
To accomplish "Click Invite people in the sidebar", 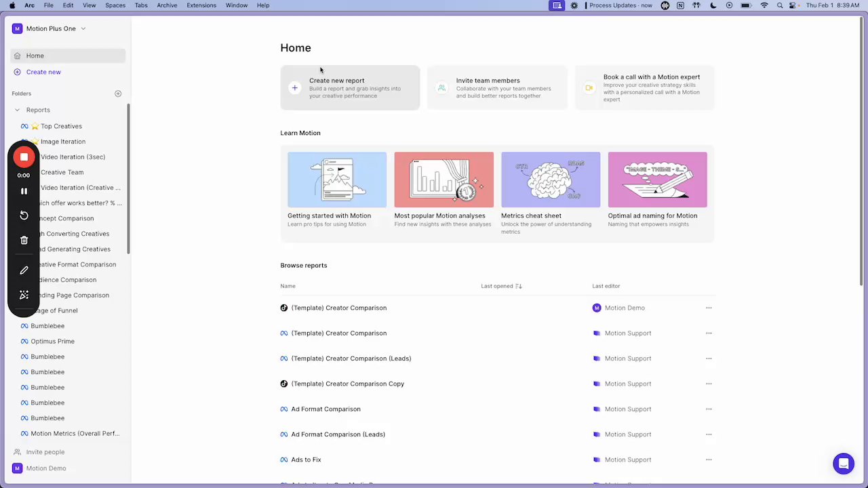I will point(45,452).
